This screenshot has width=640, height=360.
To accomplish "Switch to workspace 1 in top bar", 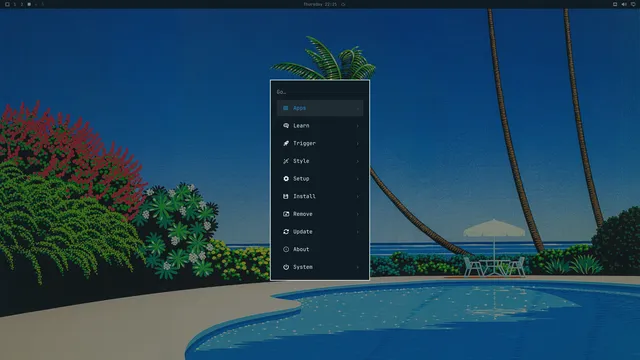I will tap(15, 4).
